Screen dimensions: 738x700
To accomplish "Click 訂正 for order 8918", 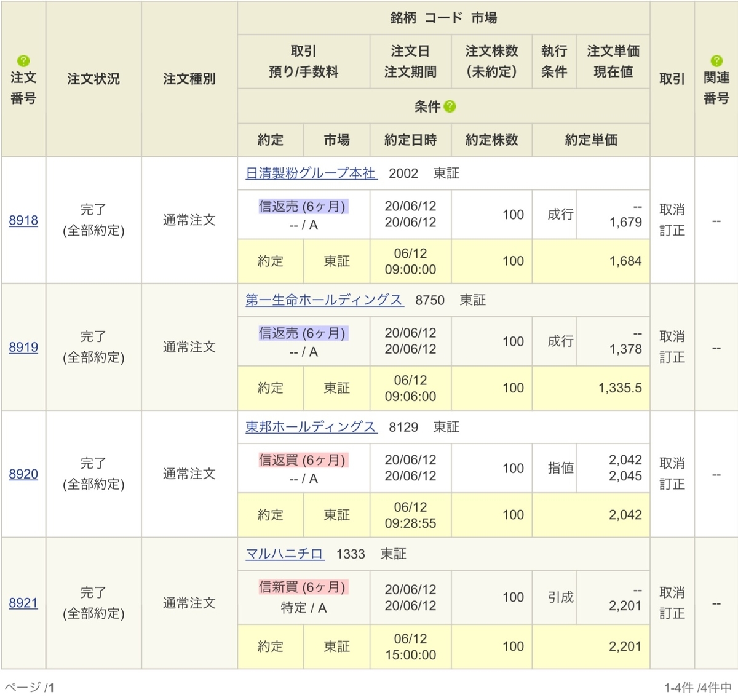I will click(x=672, y=231).
